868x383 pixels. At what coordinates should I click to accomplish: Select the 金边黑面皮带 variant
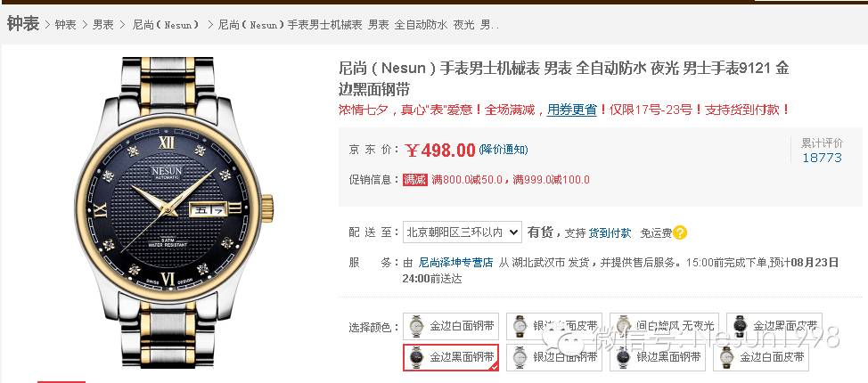pyautogui.click(x=774, y=326)
